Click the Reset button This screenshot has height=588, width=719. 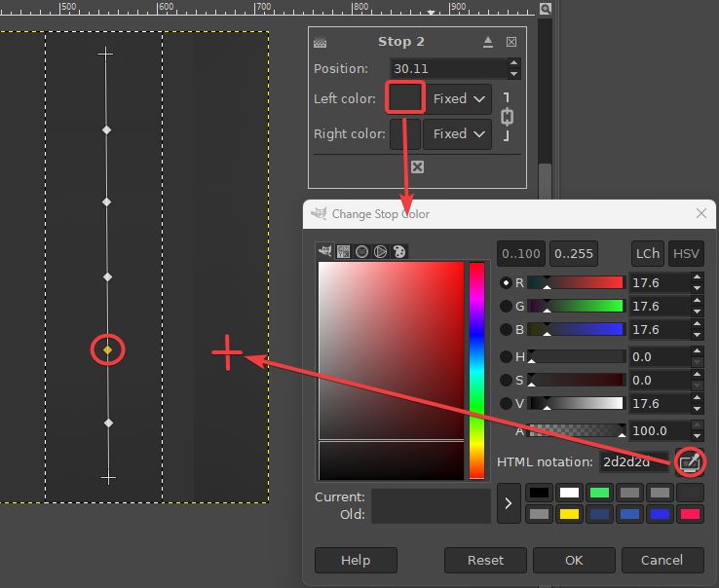pos(485,560)
